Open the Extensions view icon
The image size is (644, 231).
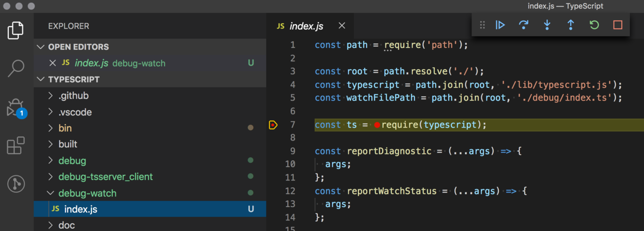pos(16,146)
